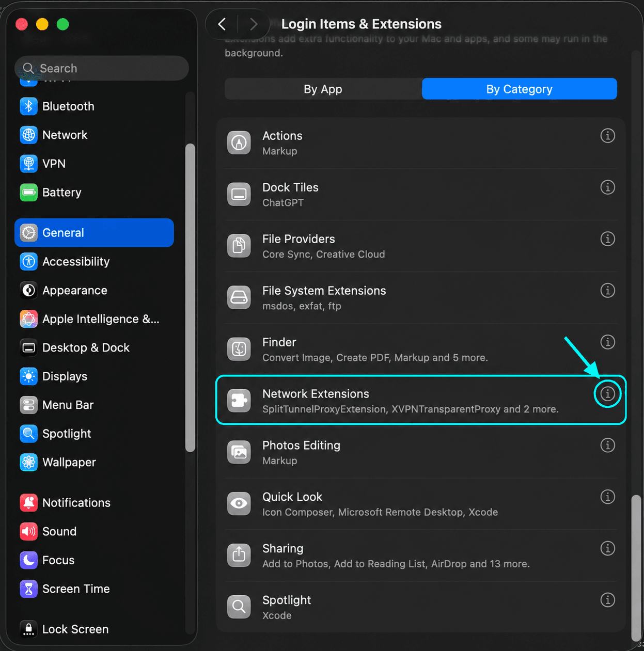The height and width of the screenshot is (651, 644).
Task: Show Quick Look extensions info
Action: (x=607, y=497)
